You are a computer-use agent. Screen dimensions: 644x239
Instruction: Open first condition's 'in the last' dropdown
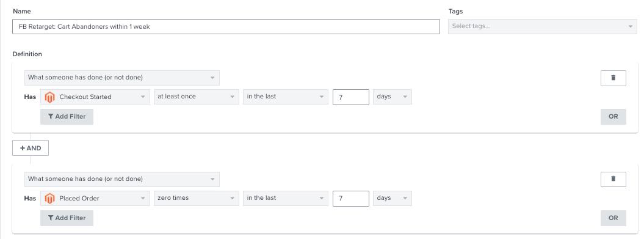click(x=286, y=97)
